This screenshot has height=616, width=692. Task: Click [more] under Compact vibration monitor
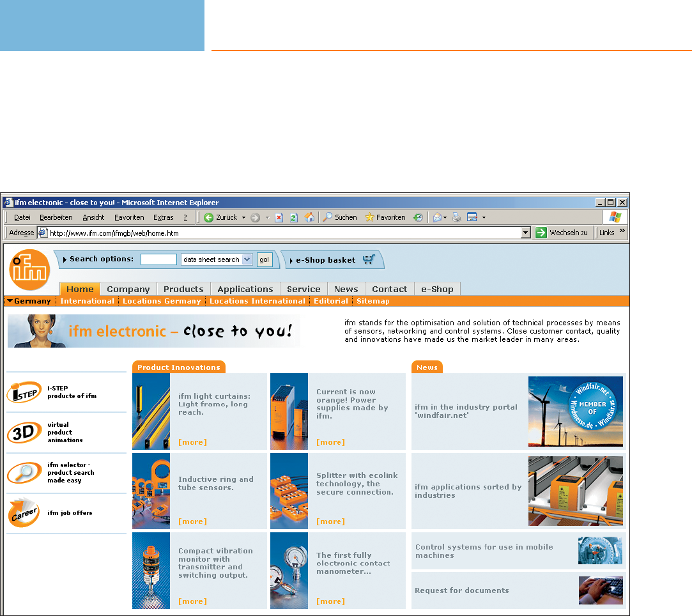pos(192,601)
